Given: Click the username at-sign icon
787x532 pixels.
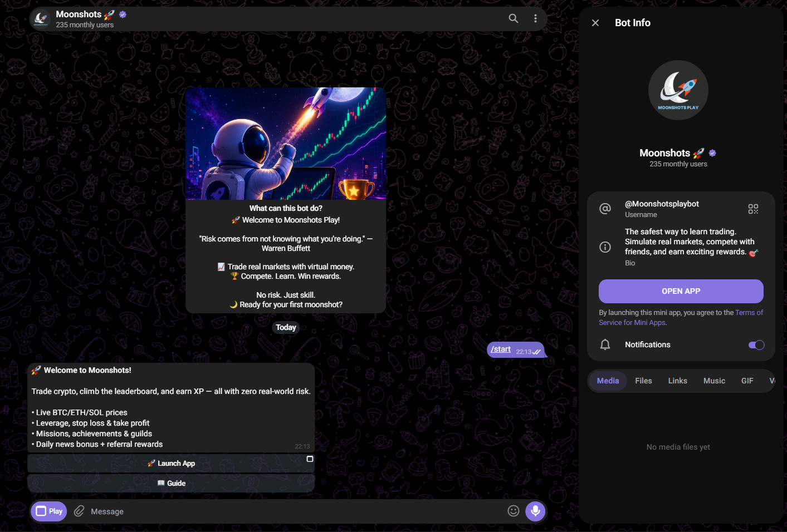Looking at the screenshot, I should point(605,209).
